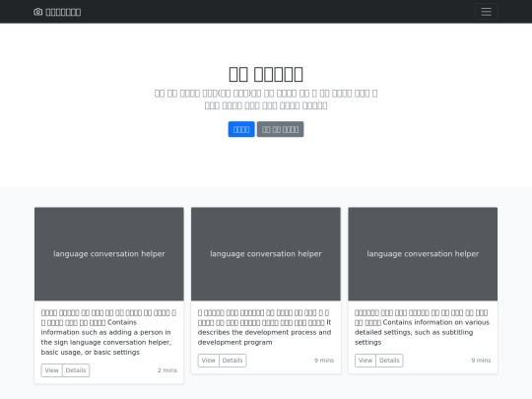Click the brand title next to the camera icon

(x=63, y=12)
